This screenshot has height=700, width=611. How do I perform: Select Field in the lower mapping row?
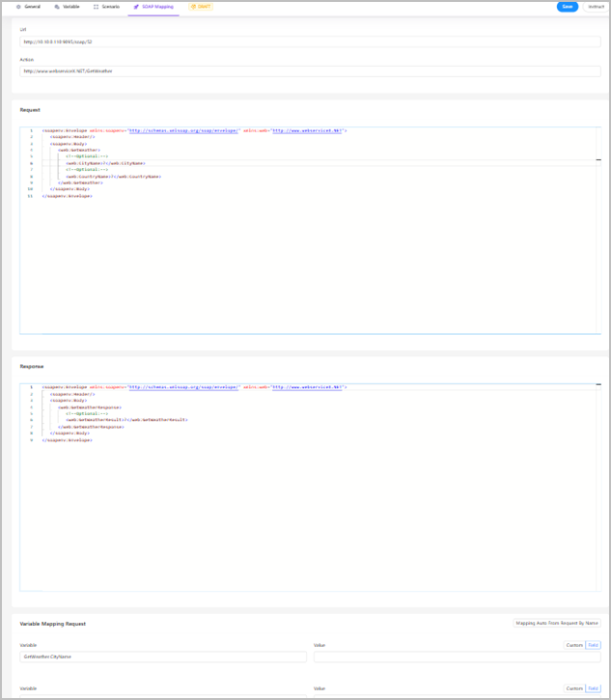[x=593, y=688]
